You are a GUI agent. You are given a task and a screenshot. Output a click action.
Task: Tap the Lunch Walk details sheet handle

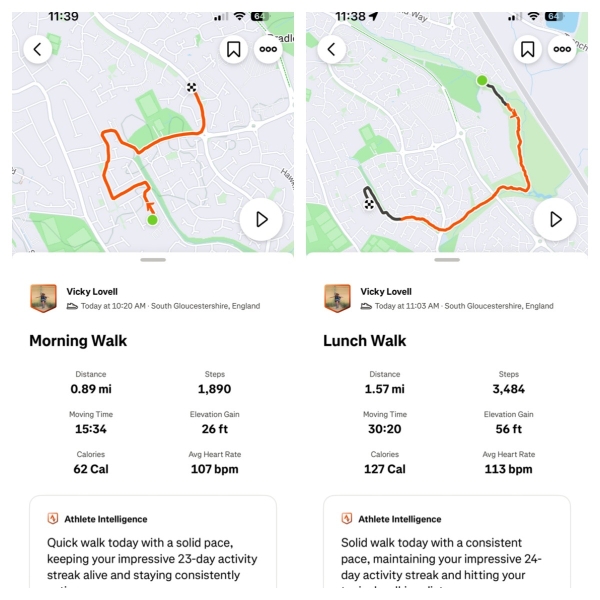447,260
